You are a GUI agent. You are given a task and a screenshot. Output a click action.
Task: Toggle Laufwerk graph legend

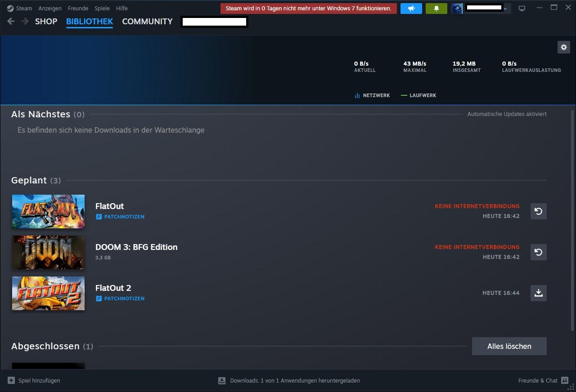click(x=418, y=95)
